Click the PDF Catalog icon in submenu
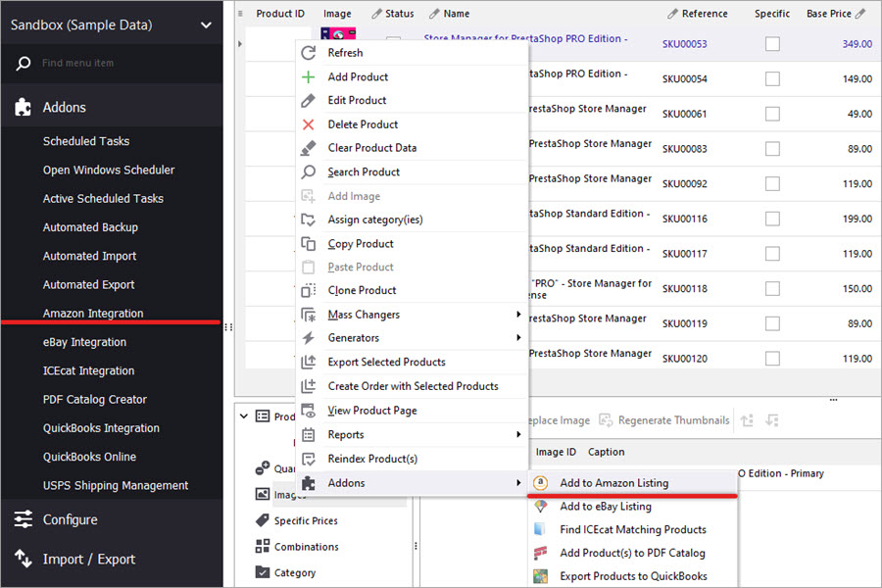Image resolution: width=882 pixels, height=588 pixels. coord(540,553)
